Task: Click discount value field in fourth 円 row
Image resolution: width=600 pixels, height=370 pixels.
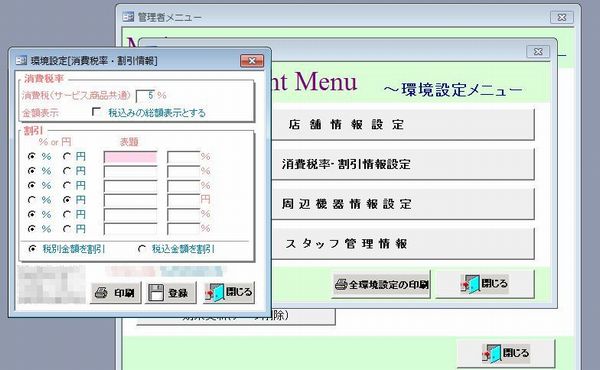Action: (x=183, y=200)
